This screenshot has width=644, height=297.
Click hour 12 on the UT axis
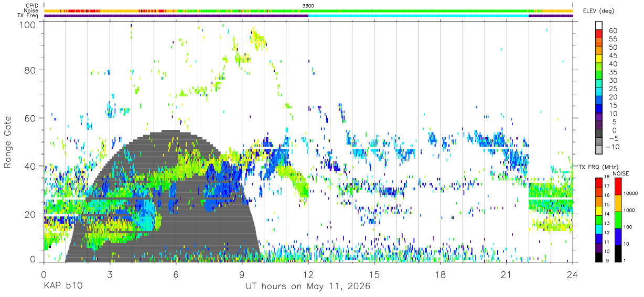(308, 274)
